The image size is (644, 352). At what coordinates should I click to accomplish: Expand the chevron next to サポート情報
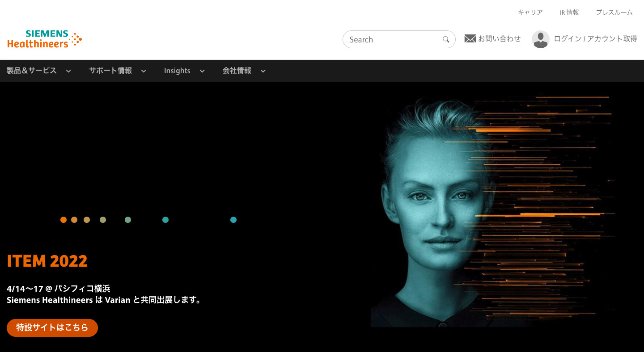point(144,71)
